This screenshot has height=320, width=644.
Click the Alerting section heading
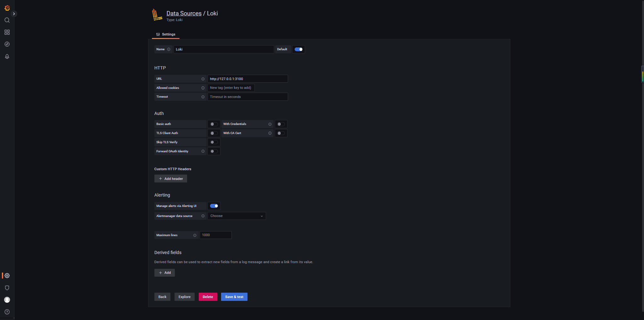pyautogui.click(x=162, y=195)
